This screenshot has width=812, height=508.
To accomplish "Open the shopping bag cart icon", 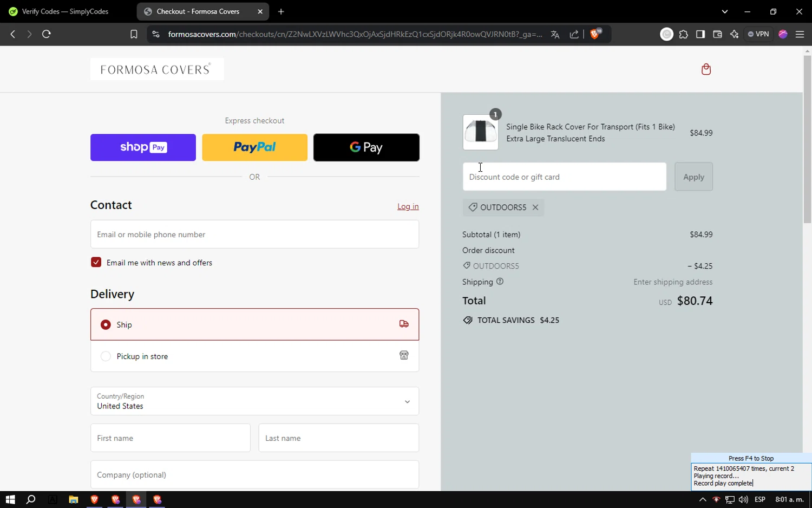I will pos(706,69).
